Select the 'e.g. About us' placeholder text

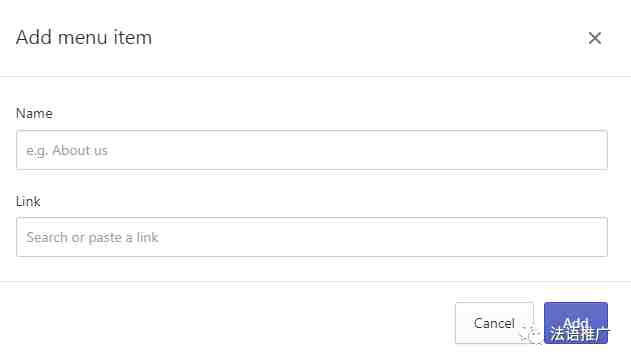67,151
